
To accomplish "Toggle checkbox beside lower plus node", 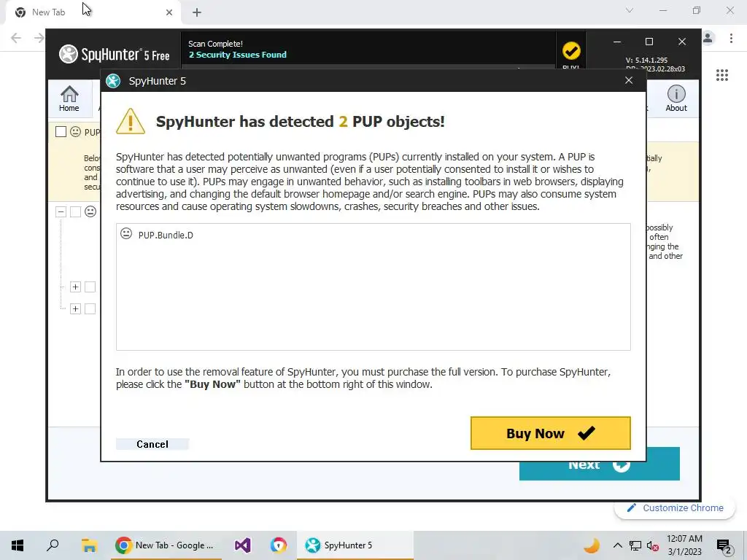I will click(x=90, y=308).
